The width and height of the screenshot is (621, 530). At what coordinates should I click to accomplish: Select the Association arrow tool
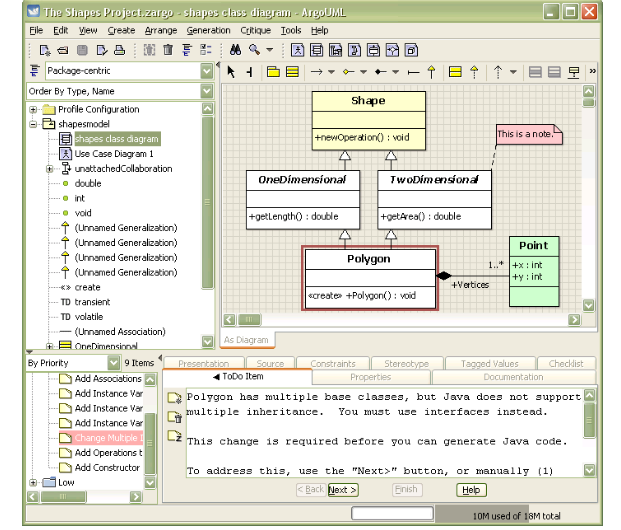316,72
